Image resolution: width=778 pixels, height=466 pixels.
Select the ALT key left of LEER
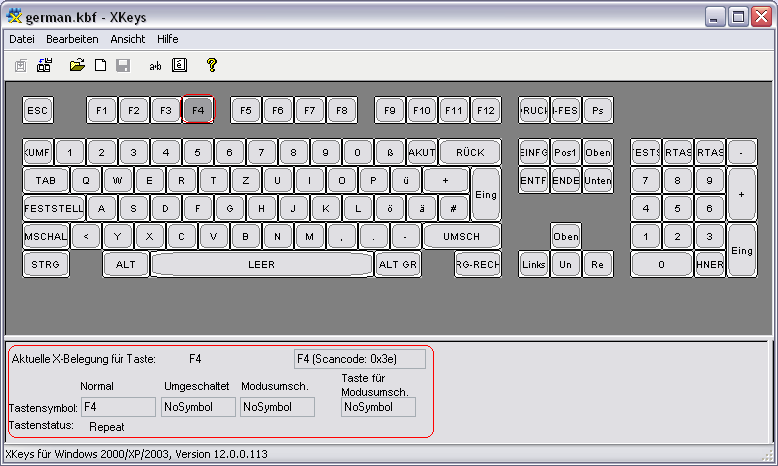[x=126, y=265]
